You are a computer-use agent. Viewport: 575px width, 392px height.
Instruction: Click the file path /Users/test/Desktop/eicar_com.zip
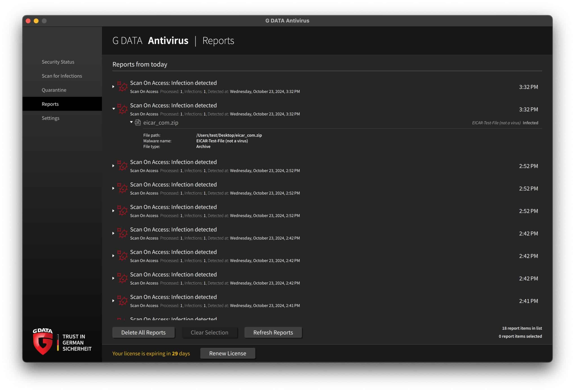[229, 135]
